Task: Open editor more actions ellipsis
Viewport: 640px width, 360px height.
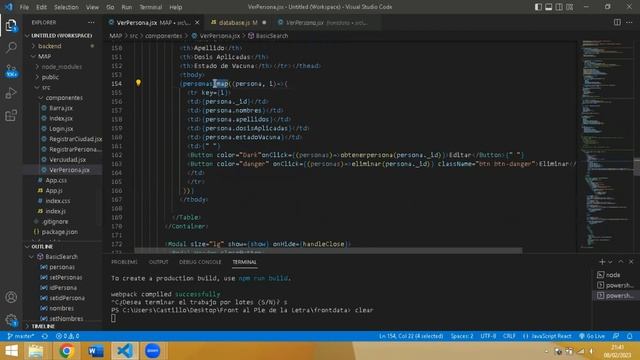Action: tap(629, 22)
